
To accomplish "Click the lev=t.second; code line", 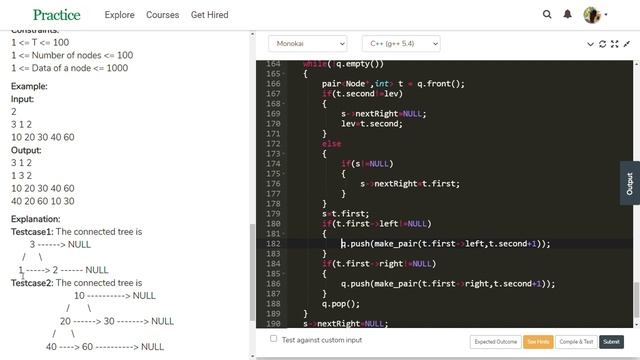I will click(x=372, y=124).
